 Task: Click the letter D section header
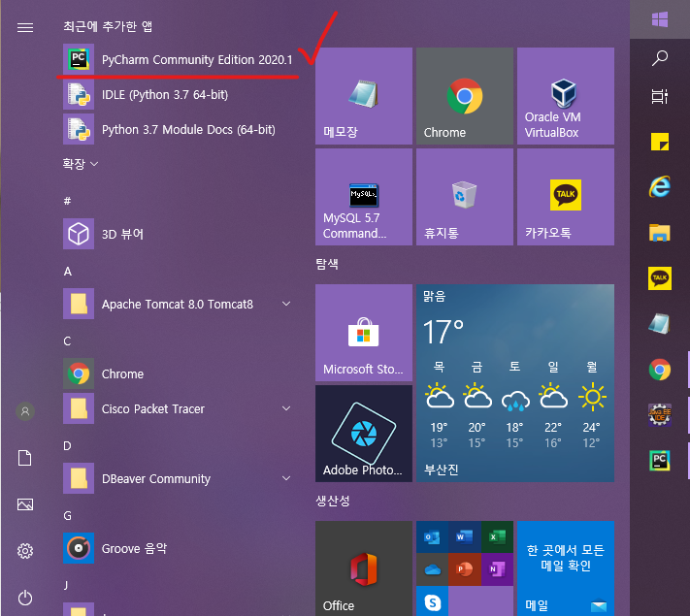point(67,445)
